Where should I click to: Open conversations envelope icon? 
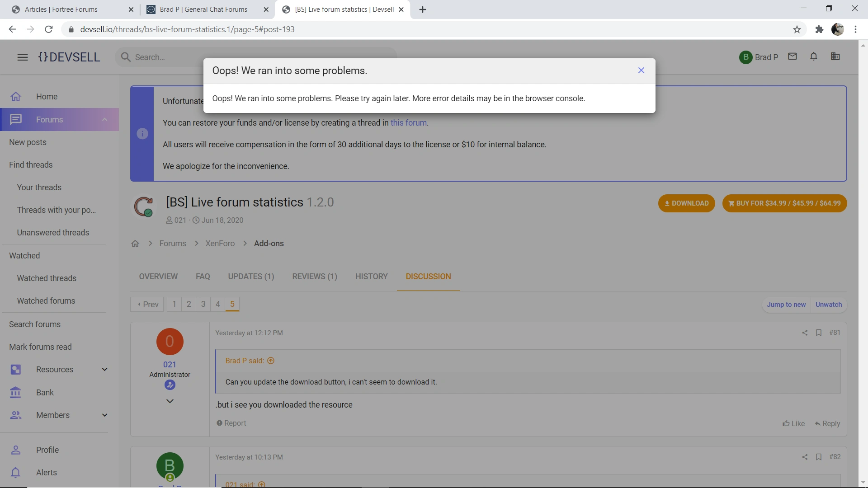click(792, 57)
